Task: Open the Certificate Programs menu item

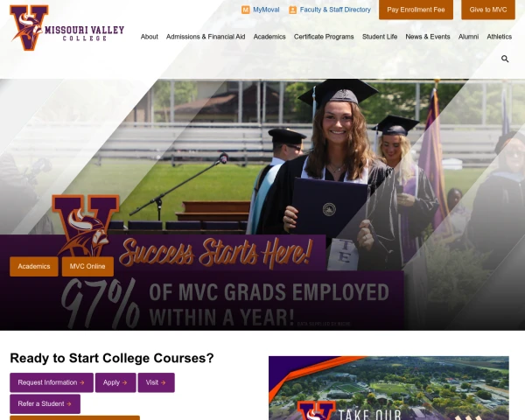Action: 324,37
